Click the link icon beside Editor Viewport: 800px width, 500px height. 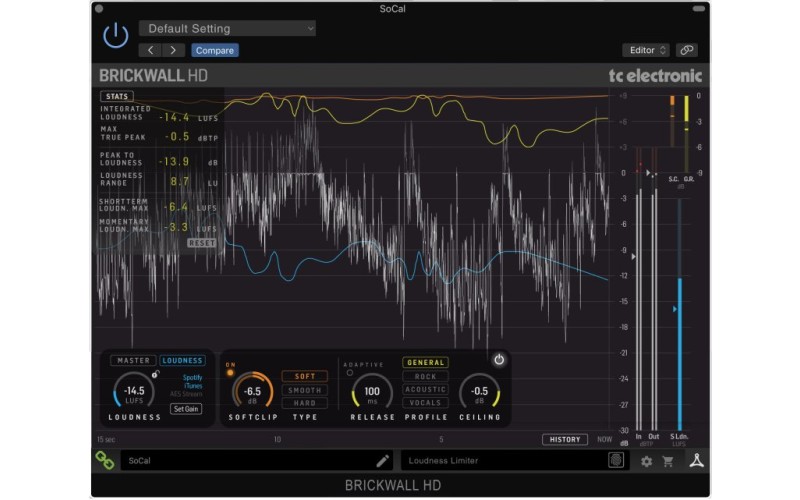click(x=686, y=50)
